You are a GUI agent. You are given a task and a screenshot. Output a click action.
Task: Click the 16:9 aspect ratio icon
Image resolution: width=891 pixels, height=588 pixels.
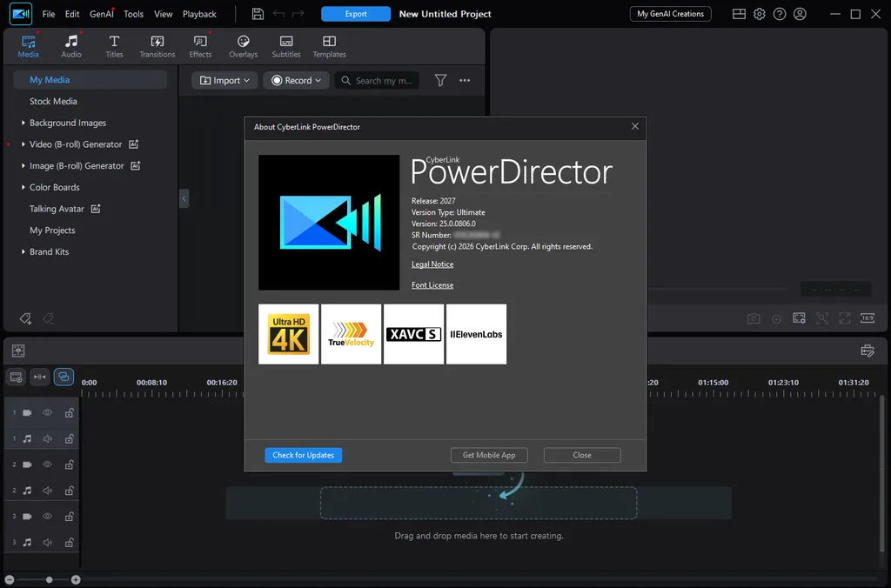[868, 318]
